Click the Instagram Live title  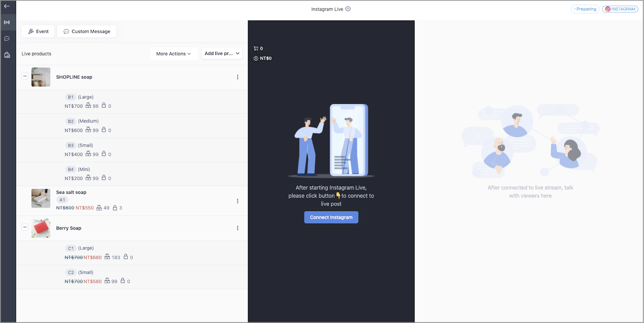click(327, 9)
